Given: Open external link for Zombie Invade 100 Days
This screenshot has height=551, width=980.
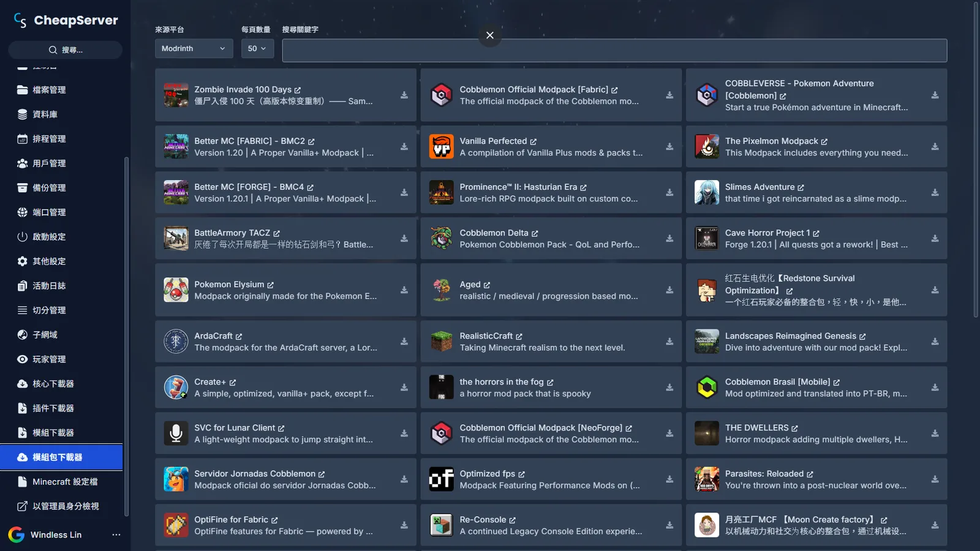Looking at the screenshot, I should coord(298,90).
